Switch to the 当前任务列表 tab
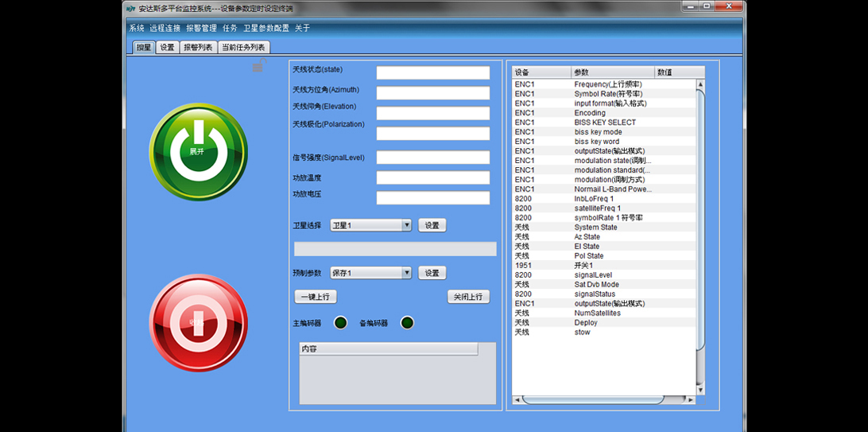 [x=243, y=48]
